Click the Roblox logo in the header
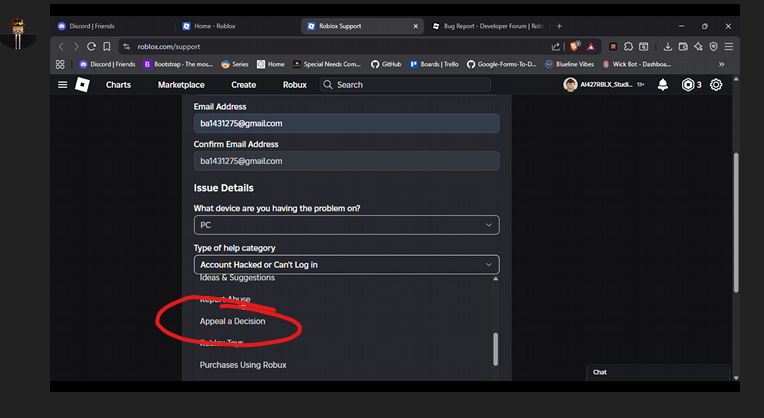The width and height of the screenshot is (764, 418). coord(82,85)
